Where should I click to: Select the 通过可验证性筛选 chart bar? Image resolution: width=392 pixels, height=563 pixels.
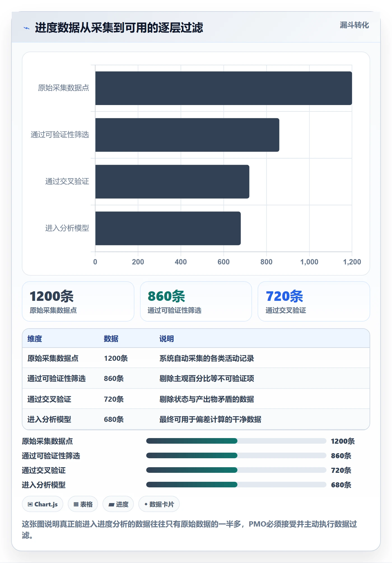click(187, 135)
